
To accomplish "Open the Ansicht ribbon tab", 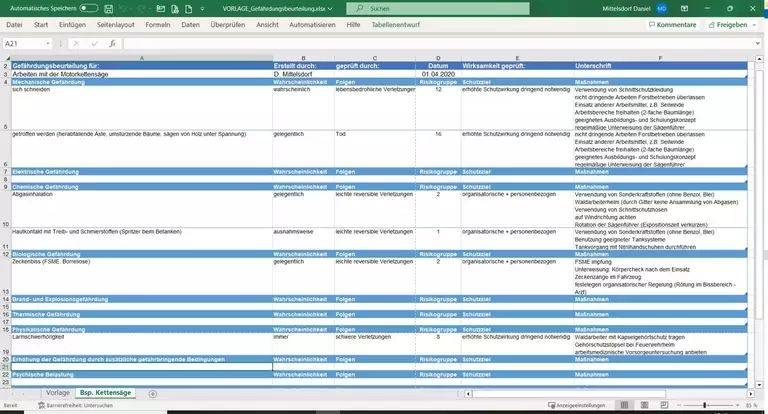I will [x=267, y=24].
